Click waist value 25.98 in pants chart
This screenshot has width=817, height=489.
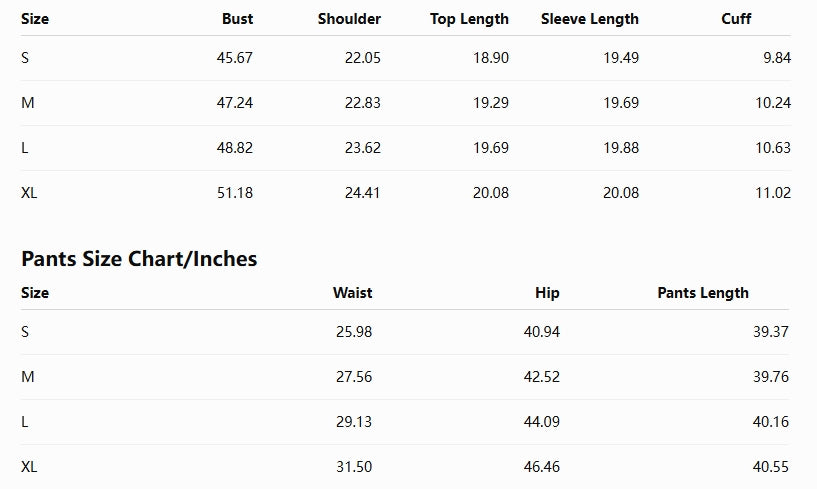pos(354,332)
